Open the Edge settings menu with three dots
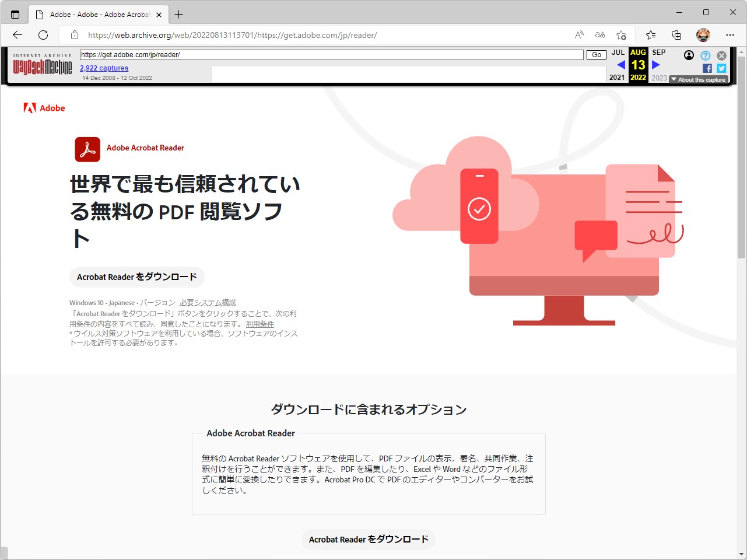Image resolution: width=747 pixels, height=560 pixels. [730, 35]
